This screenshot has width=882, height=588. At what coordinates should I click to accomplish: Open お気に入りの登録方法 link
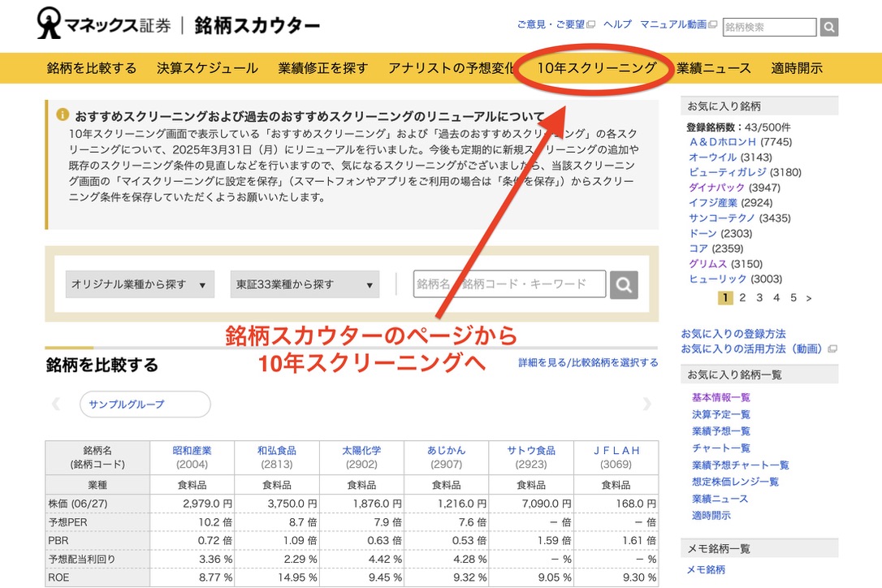(733, 334)
